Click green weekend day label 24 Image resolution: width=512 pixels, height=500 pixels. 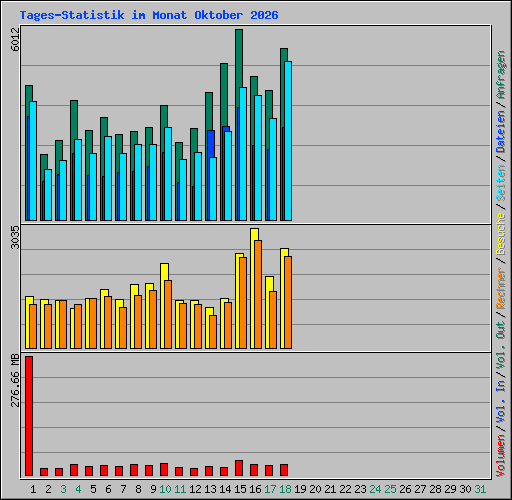(x=375, y=489)
